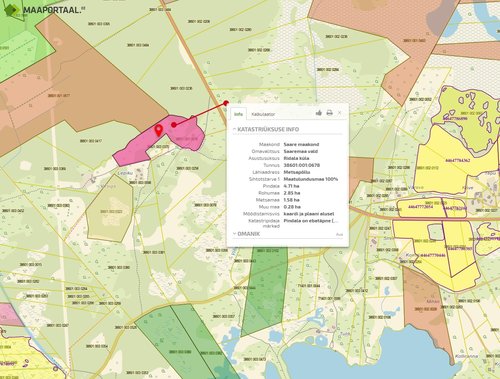The image size is (500, 379).
Task: Click the red callout endpoint dot
Action: [x=226, y=103]
